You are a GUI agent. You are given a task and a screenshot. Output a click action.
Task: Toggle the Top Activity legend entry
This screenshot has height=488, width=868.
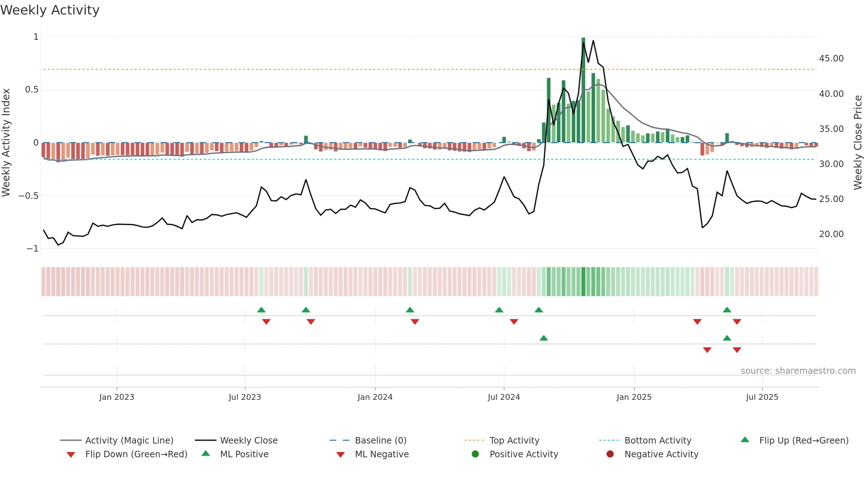pos(502,440)
